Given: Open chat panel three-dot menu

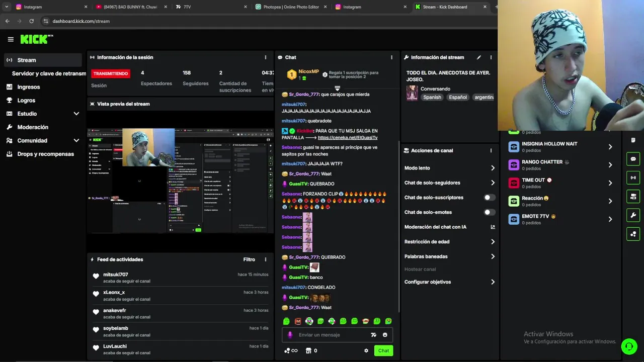Looking at the screenshot, I should click(391, 57).
